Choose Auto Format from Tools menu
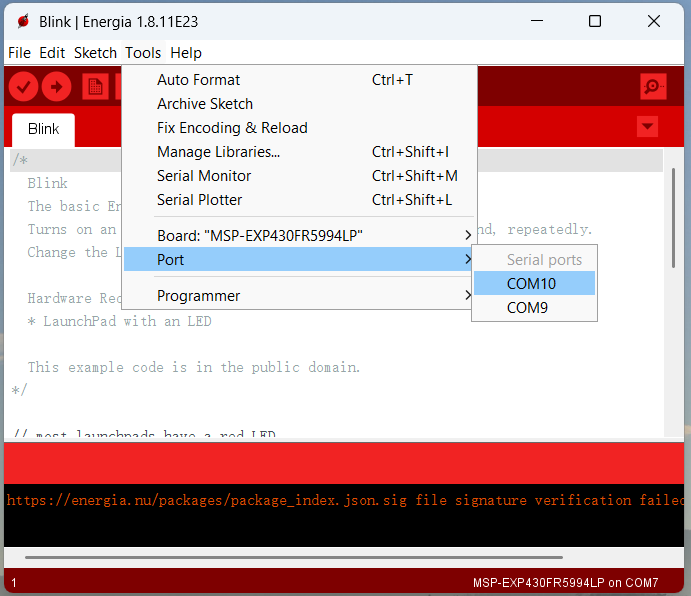691x596 pixels. (199, 80)
